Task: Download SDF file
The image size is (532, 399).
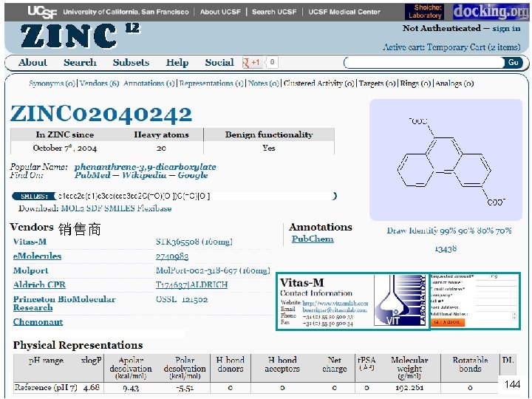Action: (x=94, y=208)
